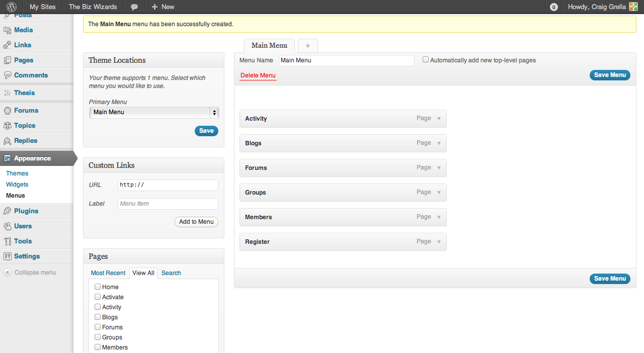Screen dimensions: 644x353
Task: Click the Tools sidebar icon
Action: click(8, 241)
